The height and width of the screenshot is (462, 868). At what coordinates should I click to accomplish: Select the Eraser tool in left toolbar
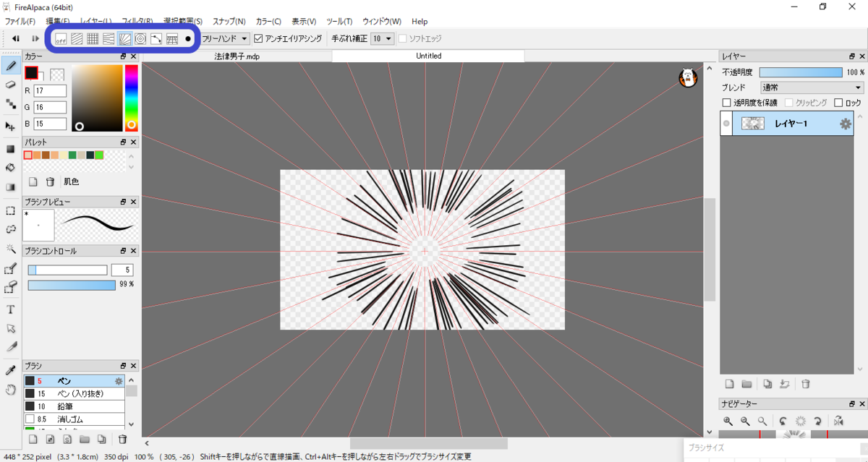click(11, 85)
